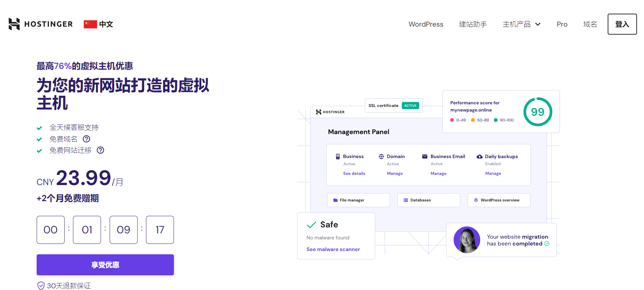644x290 pixels.
Task: Click the WordPress overview button
Action: (x=499, y=200)
